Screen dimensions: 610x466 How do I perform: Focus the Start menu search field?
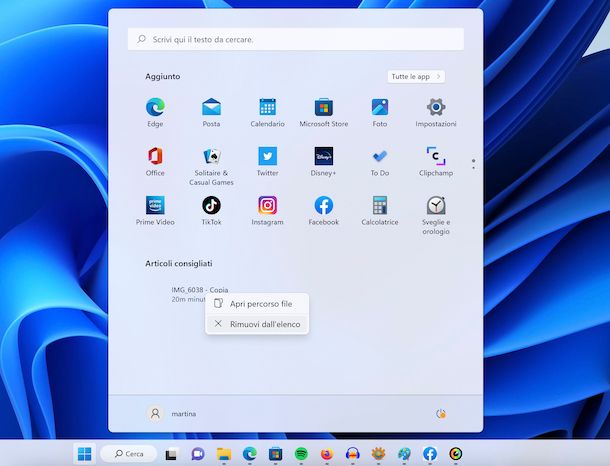(296, 39)
